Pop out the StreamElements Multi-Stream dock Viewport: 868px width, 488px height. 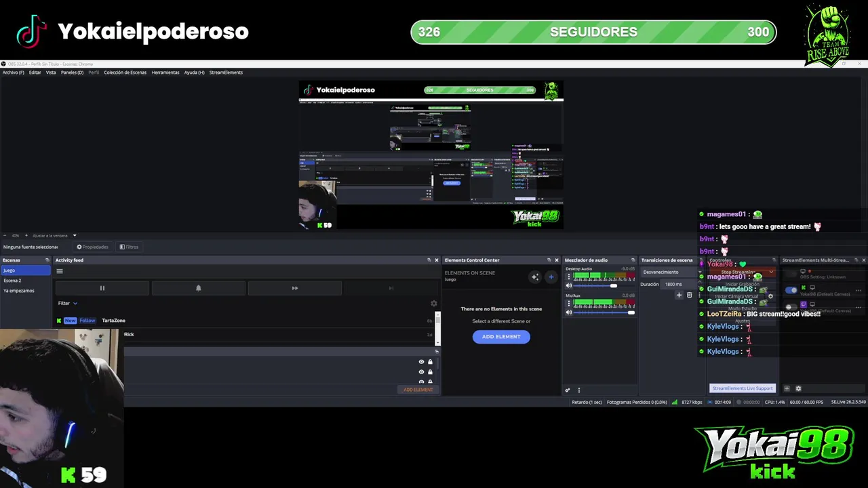tap(856, 260)
